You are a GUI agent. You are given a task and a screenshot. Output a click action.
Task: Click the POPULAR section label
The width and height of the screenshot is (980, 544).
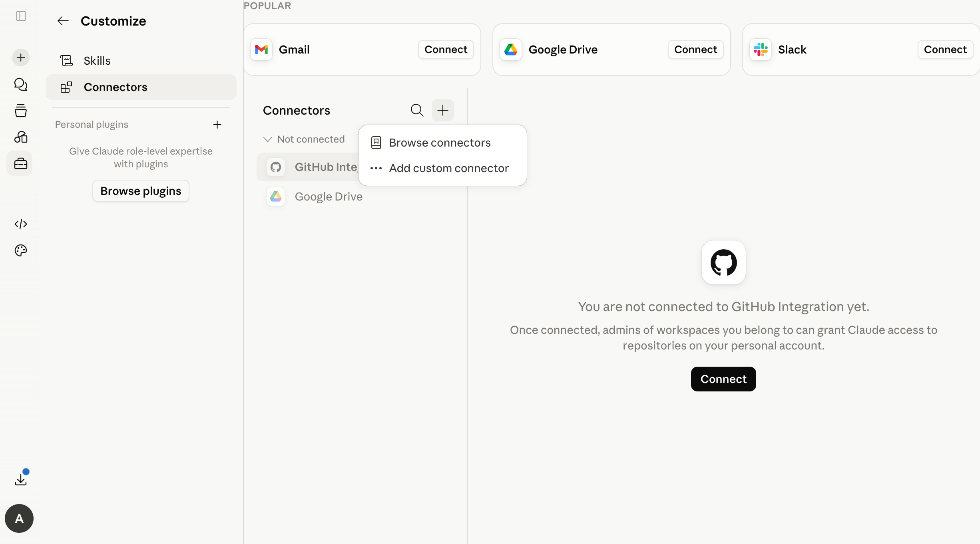[x=267, y=6]
